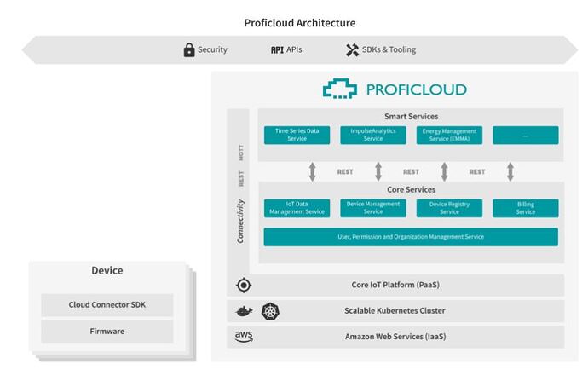Select the SDKs & Tooling wrench icon
The height and width of the screenshot is (381, 588).
tap(352, 50)
